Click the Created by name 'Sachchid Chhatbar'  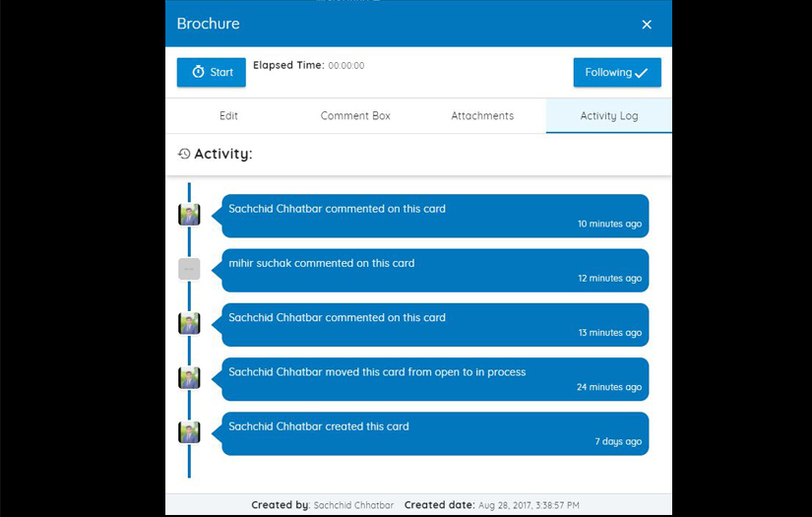click(x=353, y=505)
